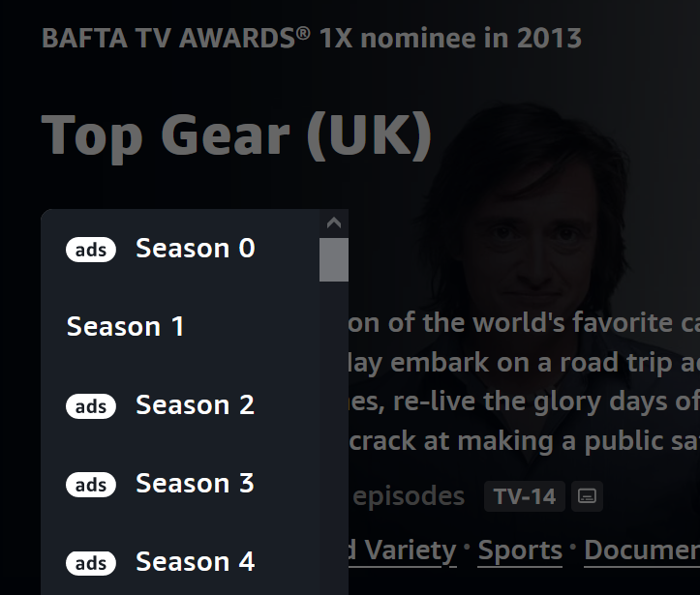Open the Sports genre link
The image size is (700, 595).
520,550
